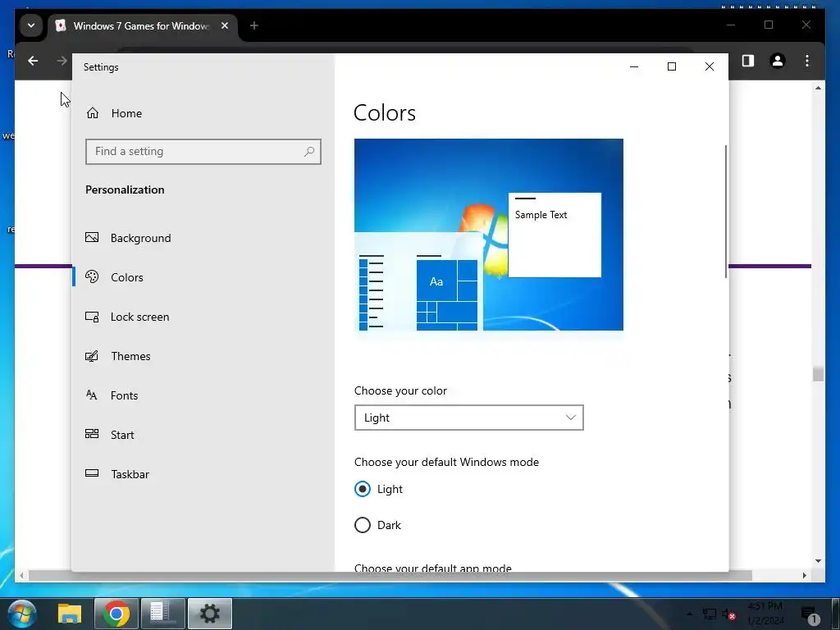Open File Explorer from the taskbar
Screen dimensions: 840x630
point(69,614)
